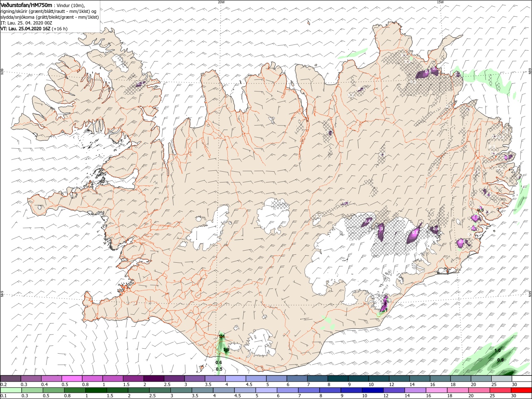Click the '1.1' value by the southeast glacier tongue
Viewport: 532px width, 399px height.
click(384, 310)
